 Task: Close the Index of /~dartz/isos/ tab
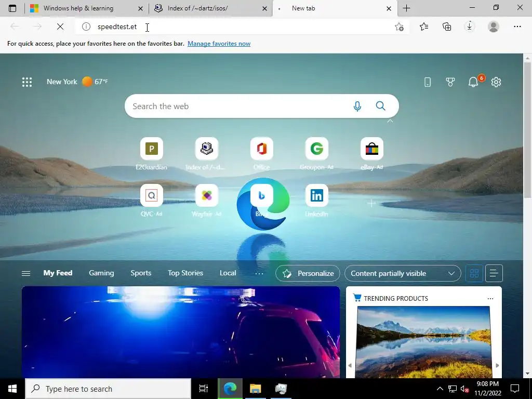pyautogui.click(x=264, y=8)
